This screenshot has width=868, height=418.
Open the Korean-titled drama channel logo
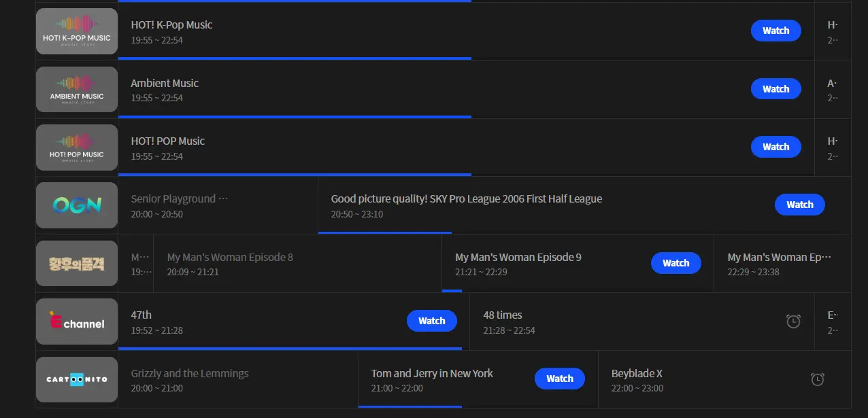click(77, 263)
